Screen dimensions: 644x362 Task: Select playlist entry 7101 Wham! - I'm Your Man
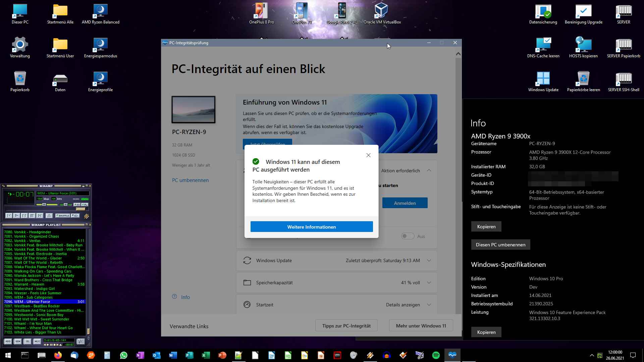click(44, 323)
